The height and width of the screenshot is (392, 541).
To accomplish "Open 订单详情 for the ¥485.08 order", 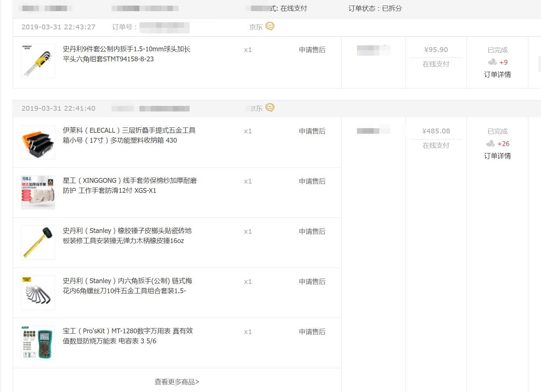I will 497,156.
